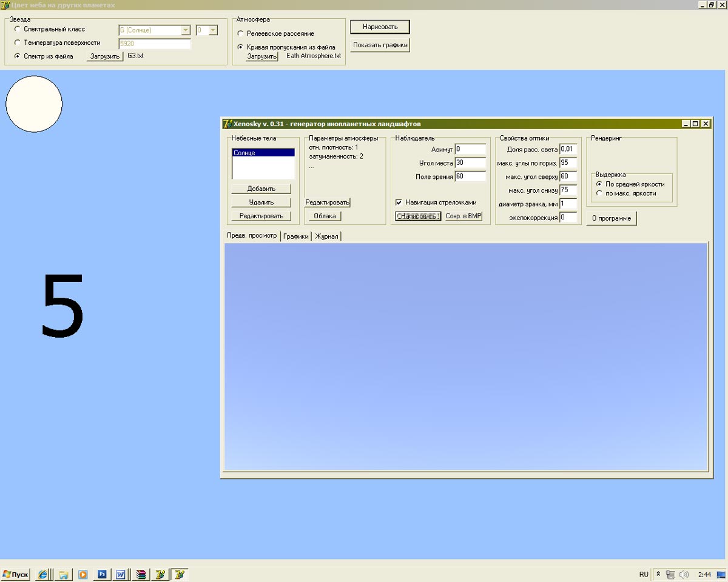Image resolution: width=728 pixels, height=582 pixels.
Task: Switch to Word in the taskbar
Action: (x=121, y=574)
